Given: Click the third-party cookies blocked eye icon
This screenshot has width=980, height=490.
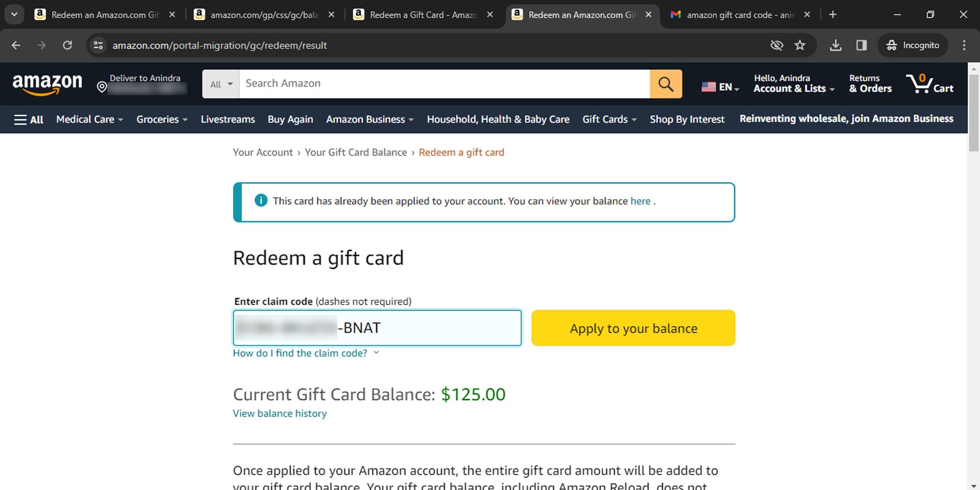Looking at the screenshot, I should (x=776, y=45).
